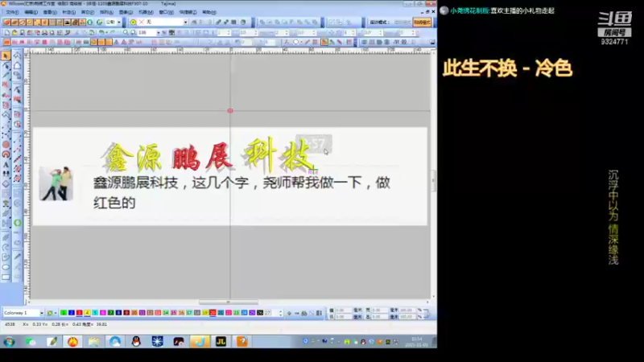644x362 pixels.
Task: Open WeChat from the taskbar
Action: click(31, 341)
